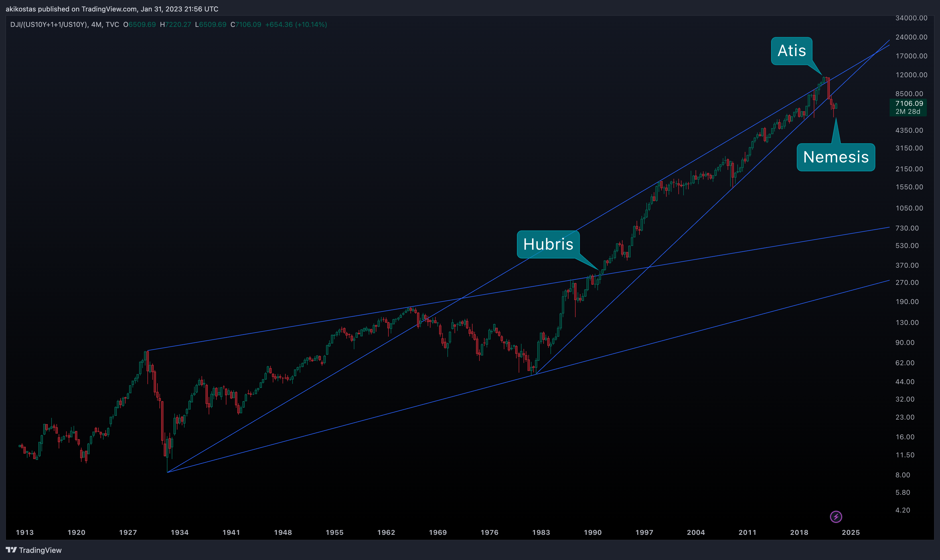
Task: Click the 1927 time axis label
Action: [x=128, y=533]
